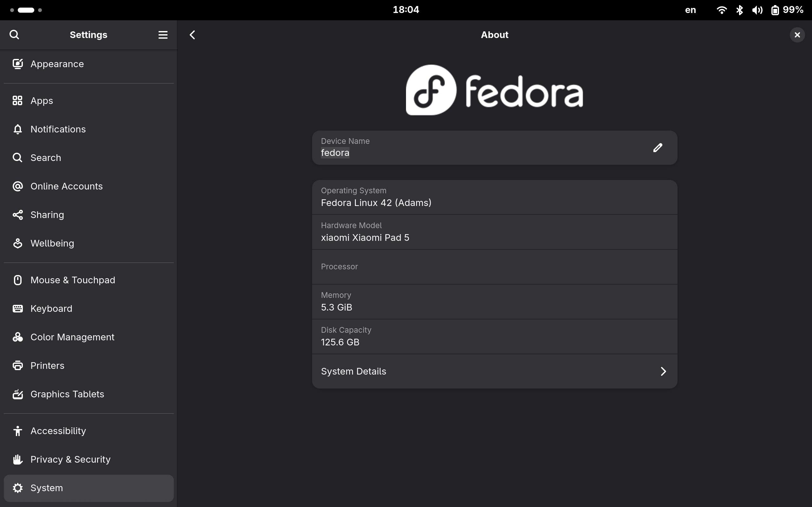Click the volume speaker icon
Screen dimensions: 812x507
point(757,10)
